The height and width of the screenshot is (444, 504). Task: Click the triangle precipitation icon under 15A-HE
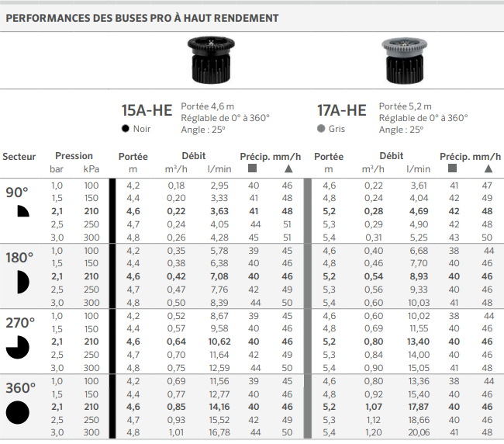pos(288,168)
